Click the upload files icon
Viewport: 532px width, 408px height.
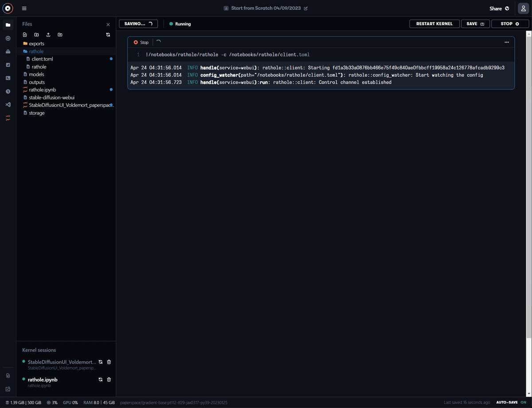coord(48,35)
